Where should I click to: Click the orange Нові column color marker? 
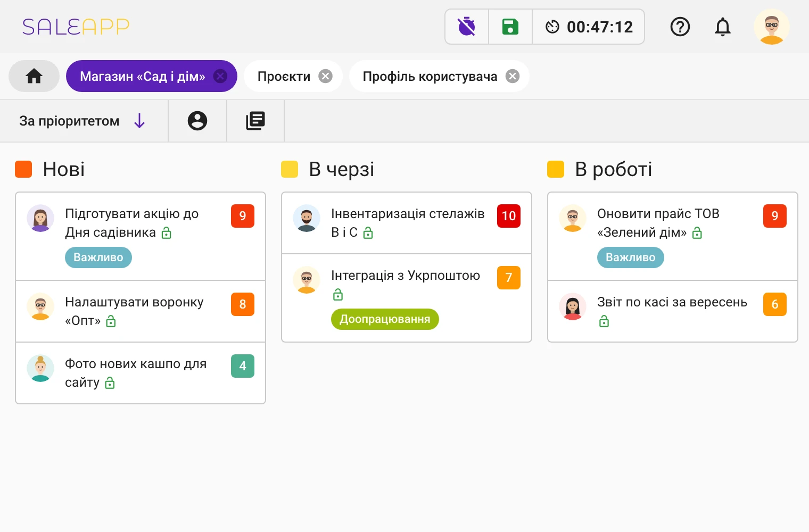click(x=23, y=169)
